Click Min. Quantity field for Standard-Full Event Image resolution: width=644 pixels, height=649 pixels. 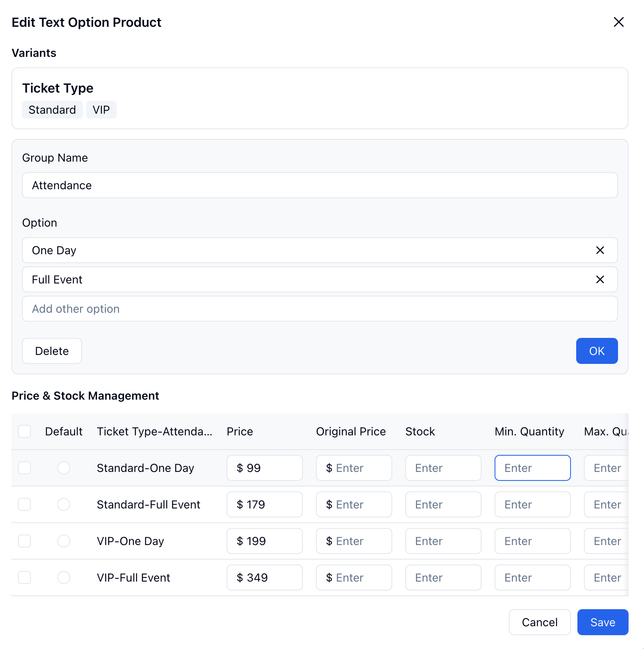pos(533,504)
